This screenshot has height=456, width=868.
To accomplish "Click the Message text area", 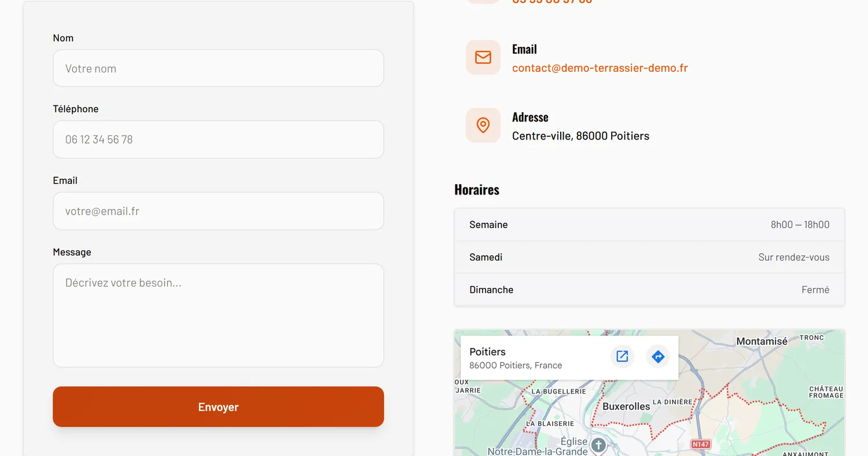I will pyautogui.click(x=218, y=315).
